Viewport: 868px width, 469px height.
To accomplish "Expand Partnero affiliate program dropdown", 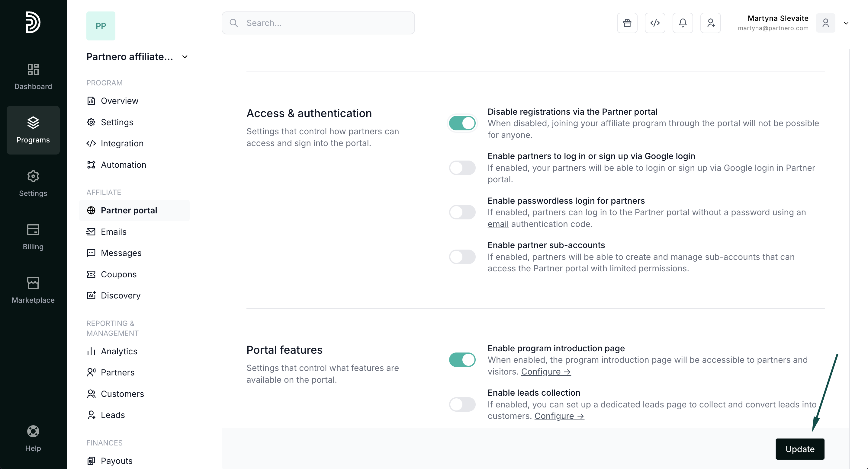I will click(185, 57).
